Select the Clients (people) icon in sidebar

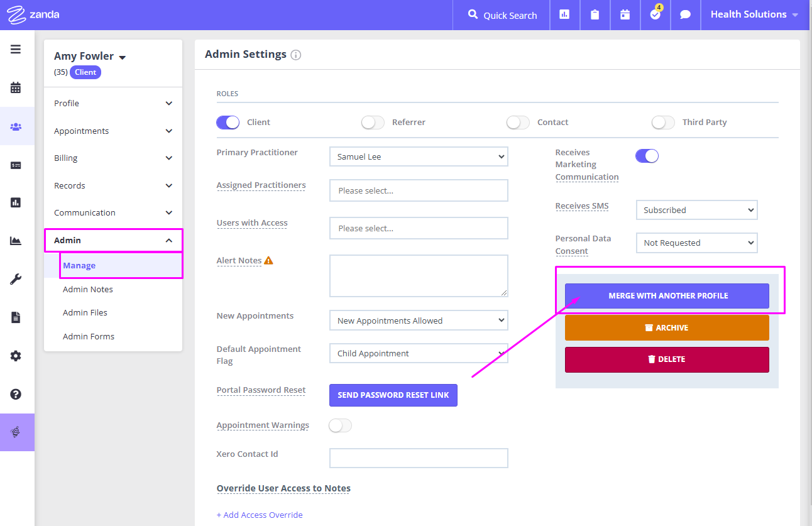click(x=17, y=126)
